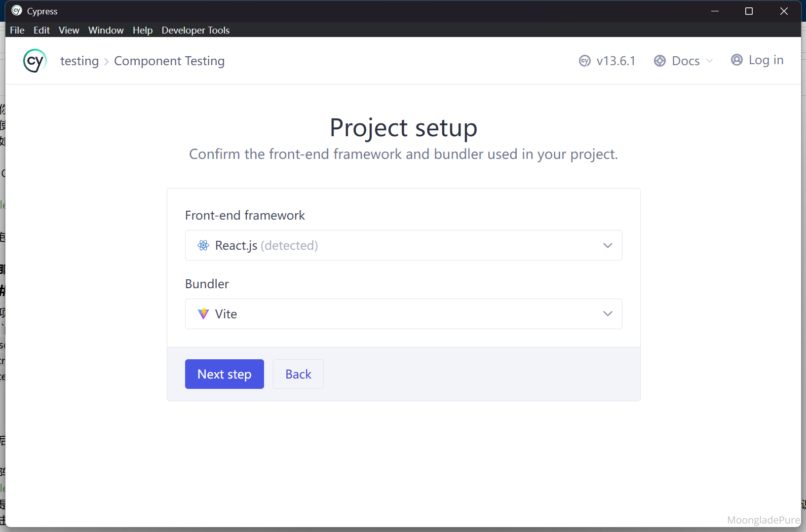Click the Vite lightning logo icon
806x532 pixels.
(x=203, y=314)
